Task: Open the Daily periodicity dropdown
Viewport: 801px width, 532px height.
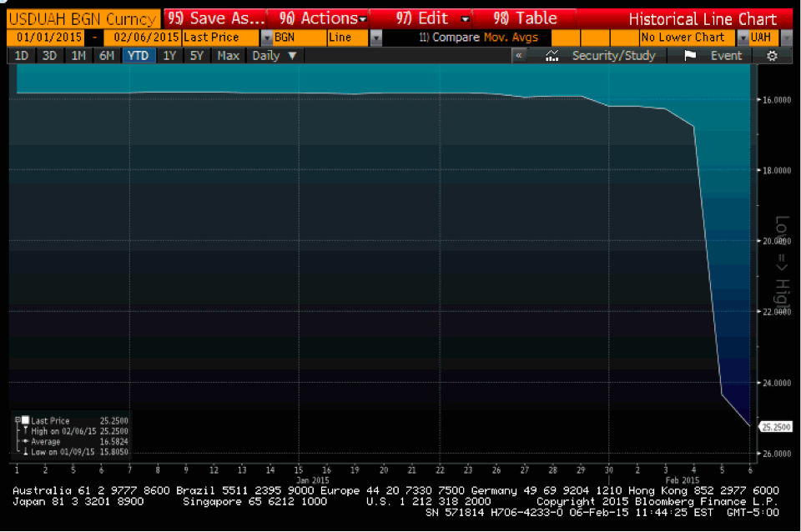Action: [x=275, y=56]
